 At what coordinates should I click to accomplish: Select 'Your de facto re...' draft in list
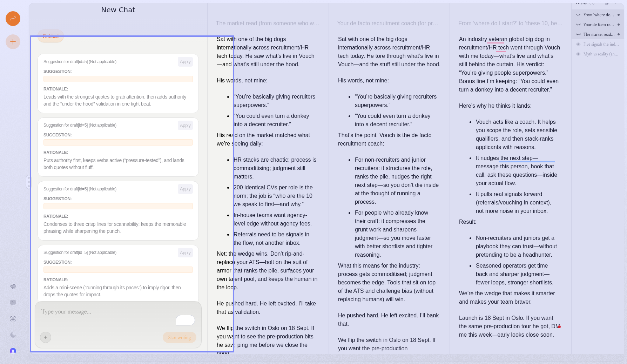click(x=598, y=25)
